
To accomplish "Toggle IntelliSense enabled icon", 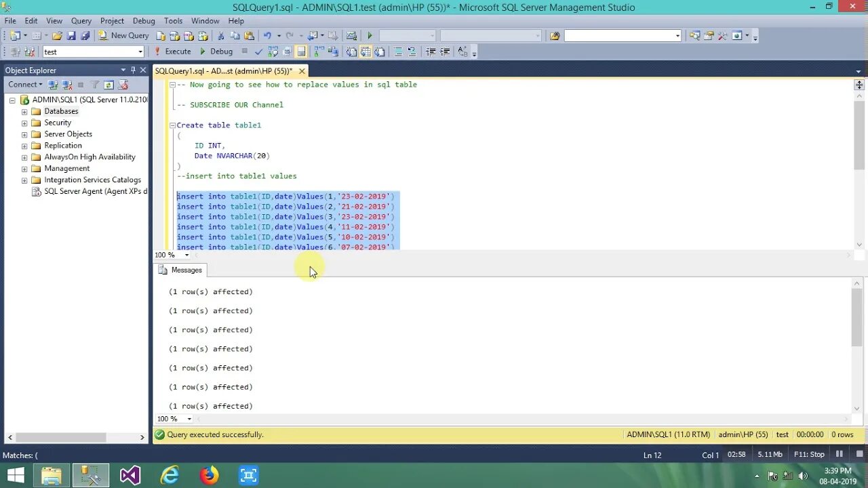I will 301,51.
